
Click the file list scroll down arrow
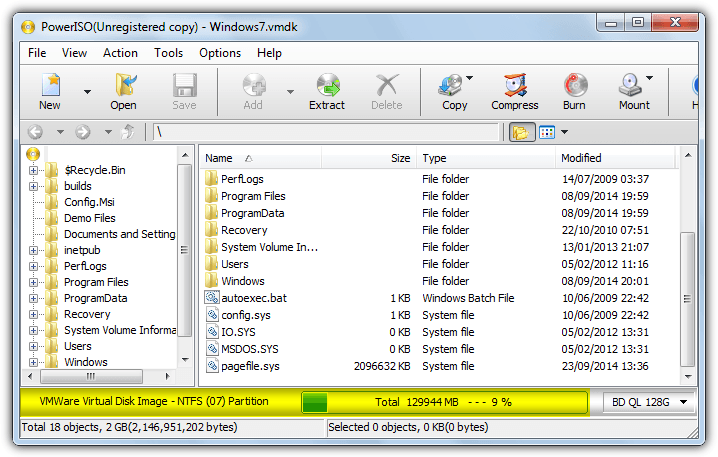[688, 377]
